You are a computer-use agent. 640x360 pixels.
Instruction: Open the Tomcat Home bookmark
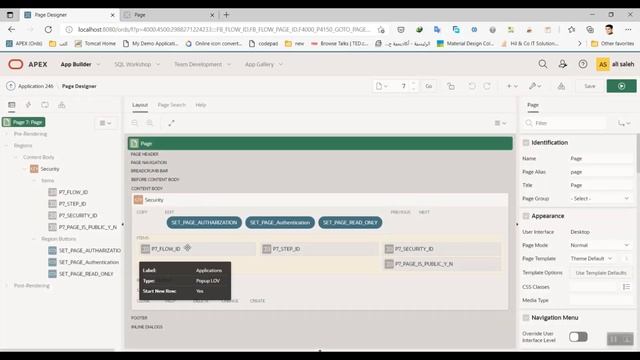tap(95, 43)
